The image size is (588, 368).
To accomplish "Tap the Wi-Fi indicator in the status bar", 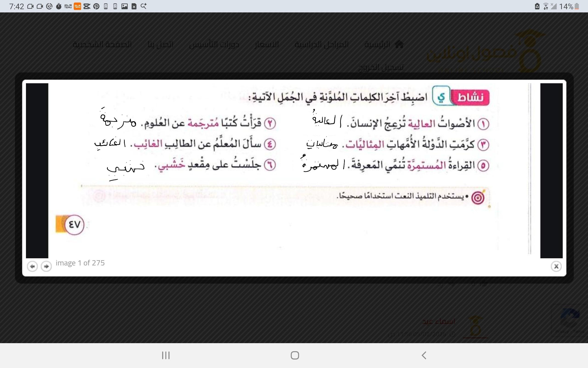I will 546,6.
